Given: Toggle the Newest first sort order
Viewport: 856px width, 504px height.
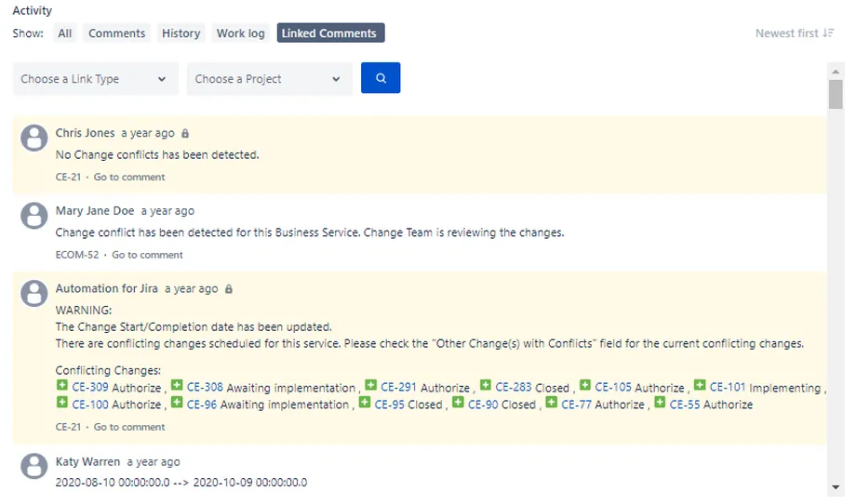Looking at the screenshot, I should (795, 33).
